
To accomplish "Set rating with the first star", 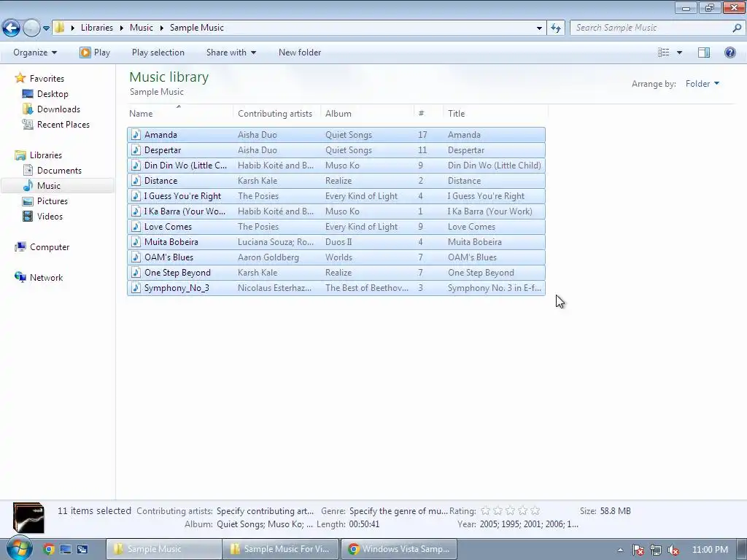I will [x=485, y=510].
